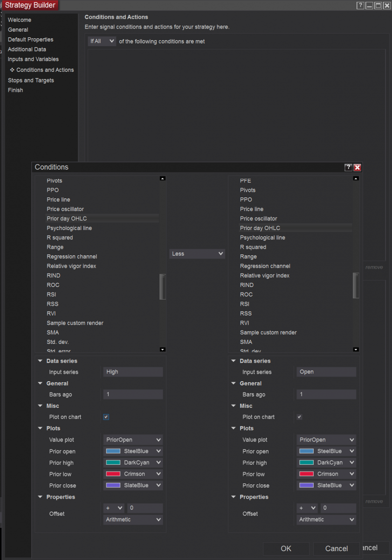Image resolution: width=392 pixels, height=560 pixels.
Task: Collapse the right General section triangle
Action: (x=234, y=384)
